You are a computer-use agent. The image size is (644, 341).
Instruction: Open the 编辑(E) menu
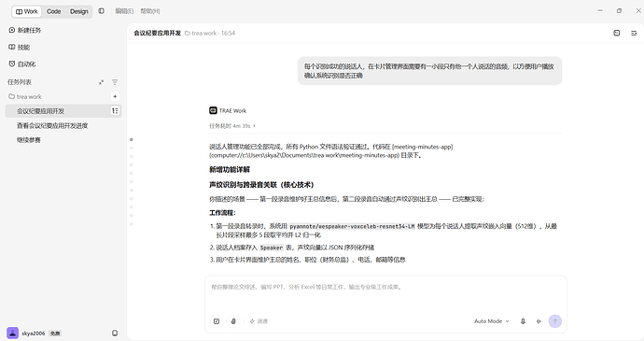point(124,11)
